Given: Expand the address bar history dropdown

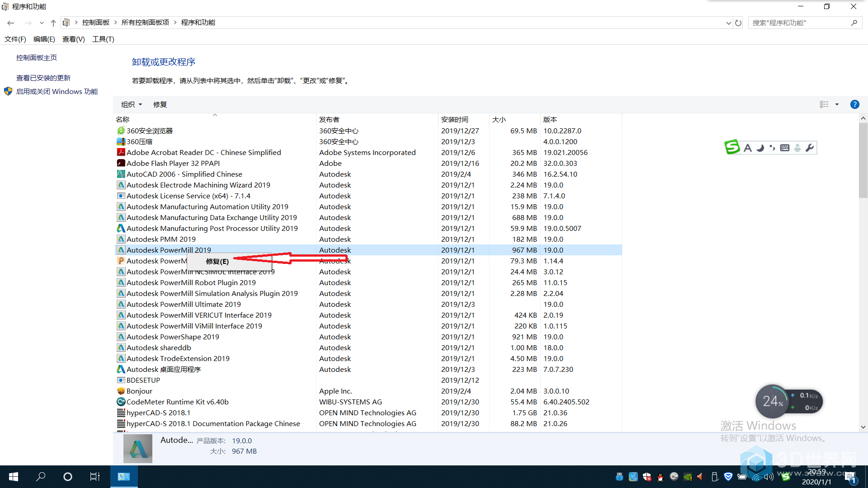Looking at the screenshot, I should (x=728, y=23).
